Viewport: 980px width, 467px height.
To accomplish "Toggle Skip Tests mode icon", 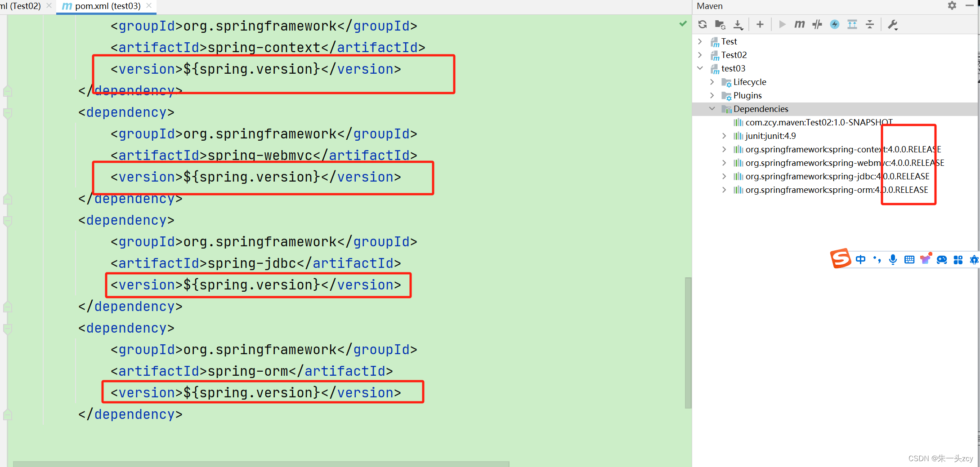I will tap(817, 24).
